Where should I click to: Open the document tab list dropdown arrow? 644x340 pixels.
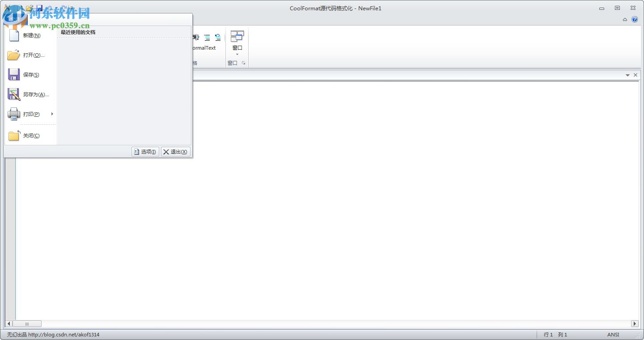point(627,75)
